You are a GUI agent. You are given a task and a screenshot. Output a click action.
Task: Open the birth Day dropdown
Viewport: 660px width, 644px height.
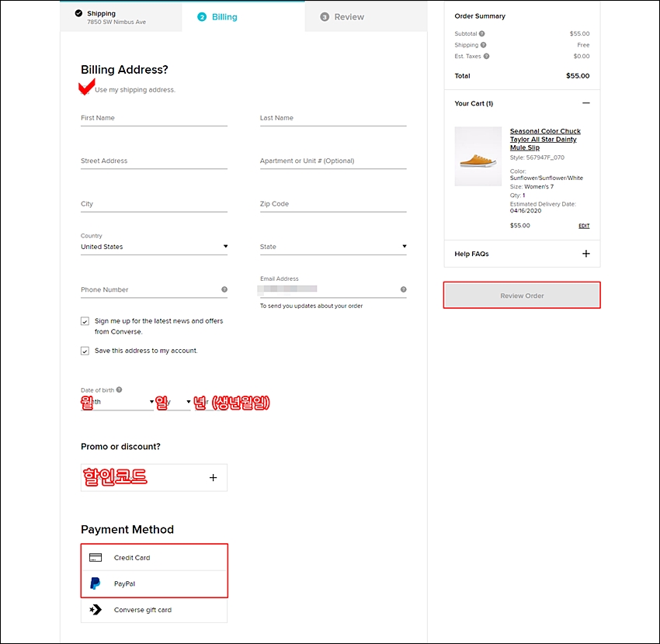tap(175, 402)
